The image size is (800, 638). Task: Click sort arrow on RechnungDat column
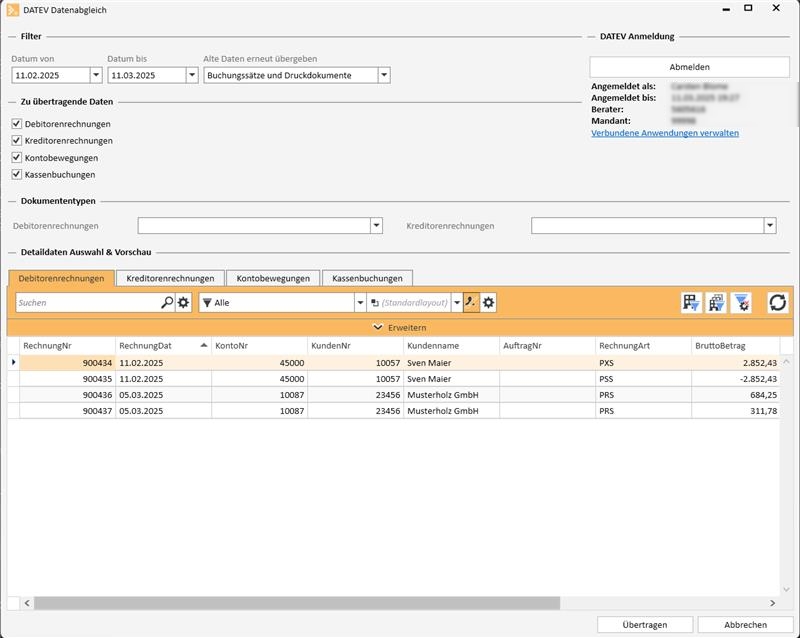tap(204, 346)
